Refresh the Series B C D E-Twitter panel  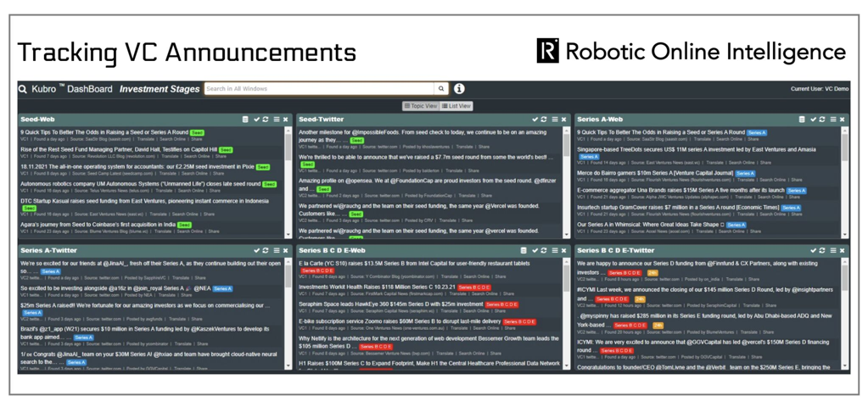822,251
